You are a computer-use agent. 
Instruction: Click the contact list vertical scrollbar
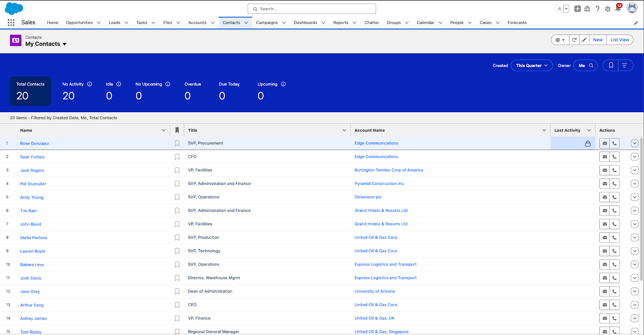tap(641, 209)
